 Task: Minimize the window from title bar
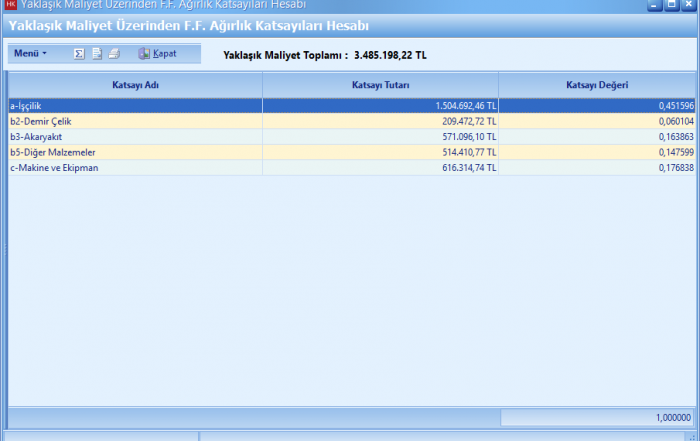click(654, 5)
